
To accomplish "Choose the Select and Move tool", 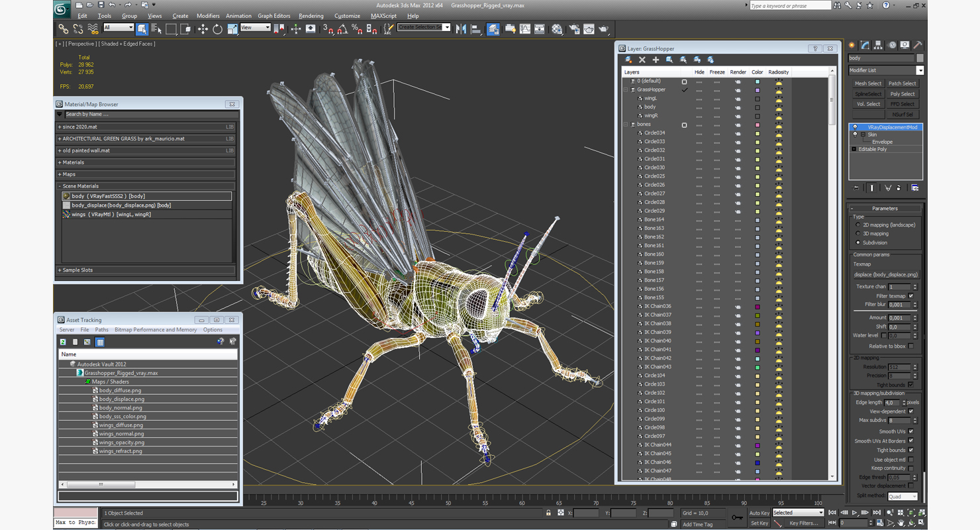I will pos(203,28).
